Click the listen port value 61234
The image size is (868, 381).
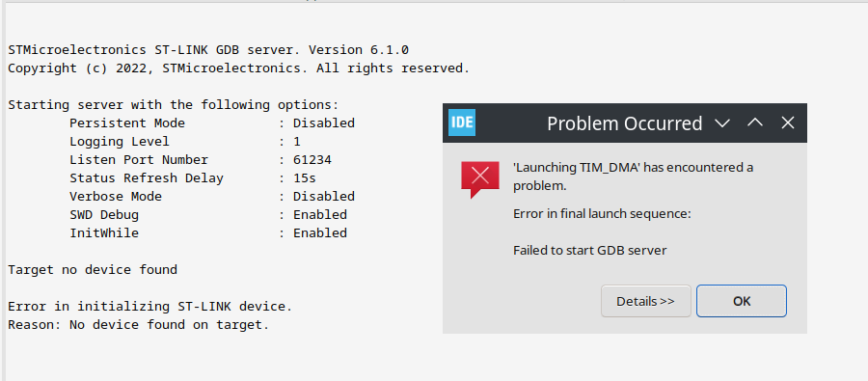coord(312,160)
